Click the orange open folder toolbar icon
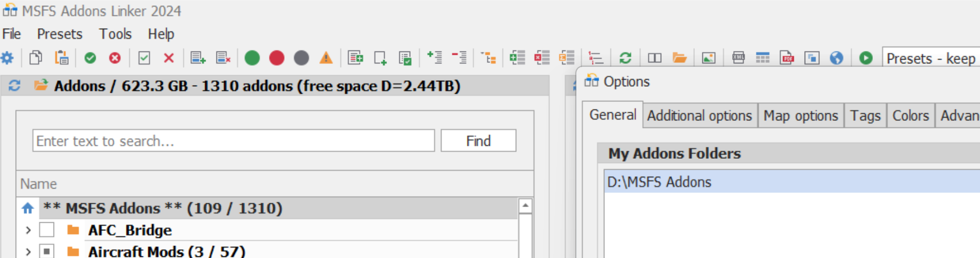 (680, 57)
